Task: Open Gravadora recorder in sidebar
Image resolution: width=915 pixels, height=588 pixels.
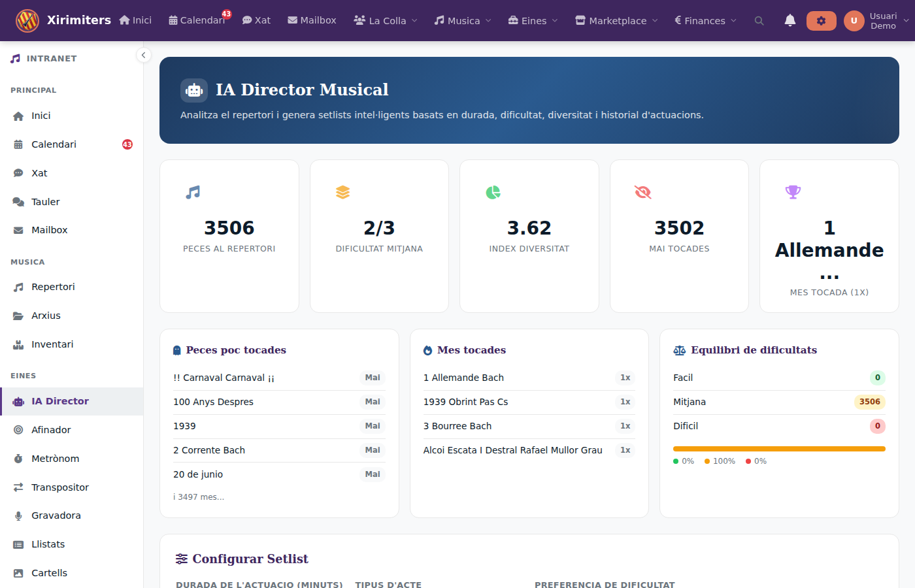Action: pyautogui.click(x=56, y=515)
